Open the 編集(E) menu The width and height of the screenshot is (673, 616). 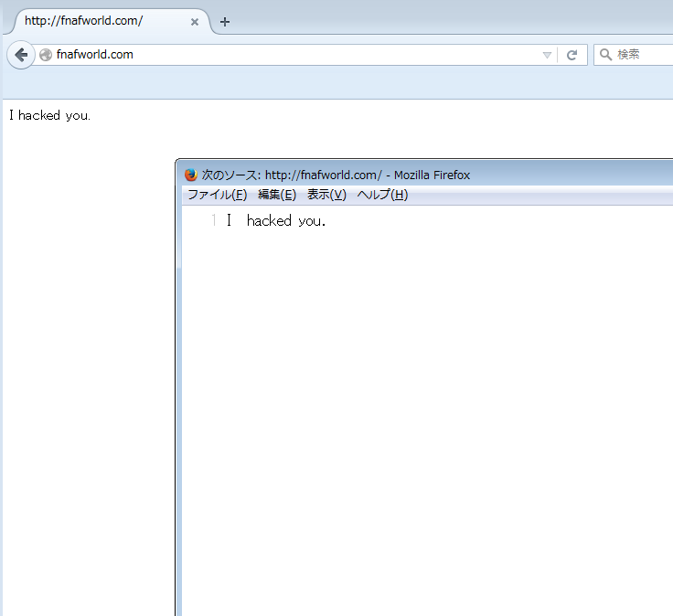pyautogui.click(x=277, y=195)
